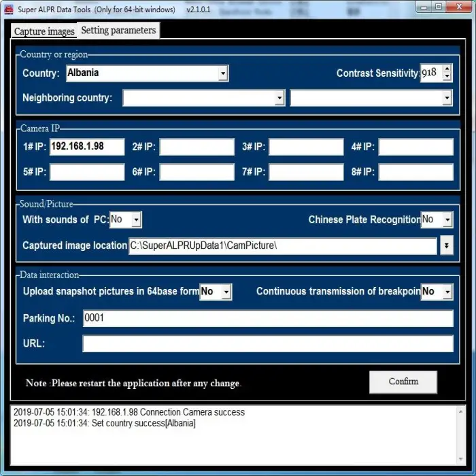The image size is (476, 476).
Task: Switch to the Capture images tab
Action: [44, 31]
